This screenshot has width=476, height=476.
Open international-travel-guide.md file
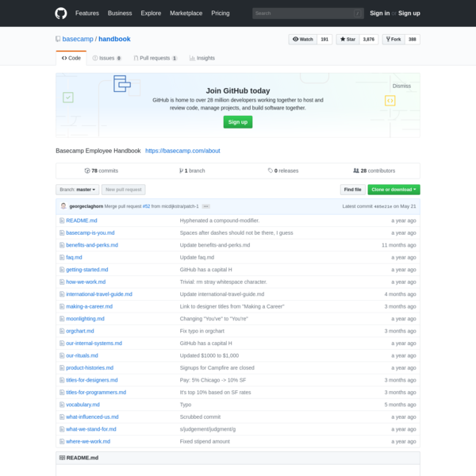(x=99, y=294)
